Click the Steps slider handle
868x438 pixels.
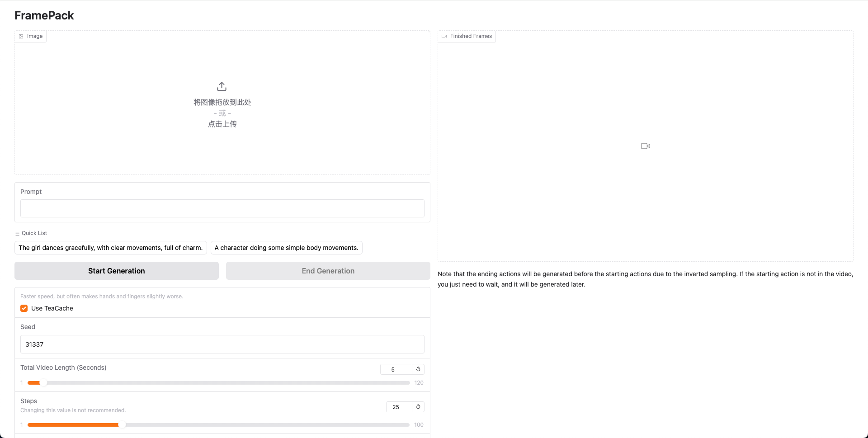click(x=122, y=425)
